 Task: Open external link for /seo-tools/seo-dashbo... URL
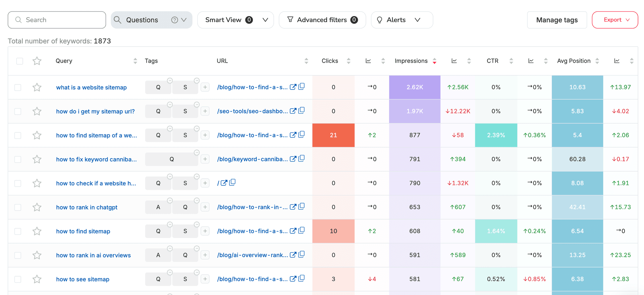pos(293,111)
